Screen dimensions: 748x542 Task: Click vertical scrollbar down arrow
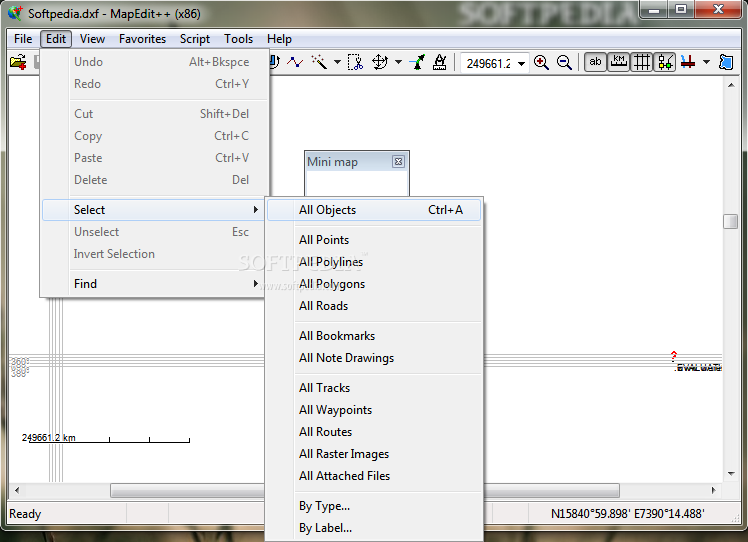pos(731,474)
